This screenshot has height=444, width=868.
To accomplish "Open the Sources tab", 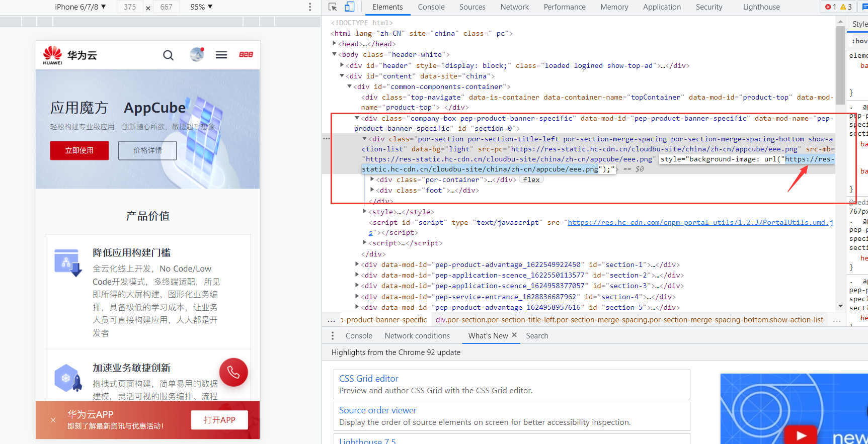I will (x=472, y=7).
